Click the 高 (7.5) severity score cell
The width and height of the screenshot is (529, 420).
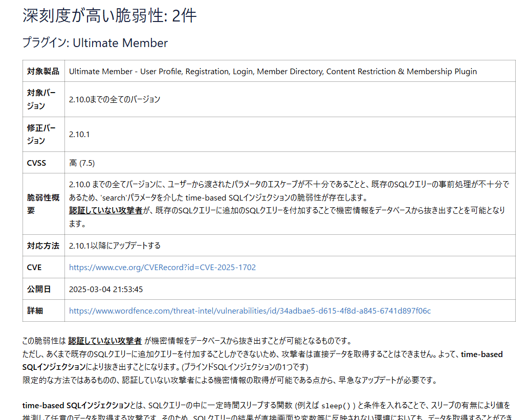pos(81,163)
